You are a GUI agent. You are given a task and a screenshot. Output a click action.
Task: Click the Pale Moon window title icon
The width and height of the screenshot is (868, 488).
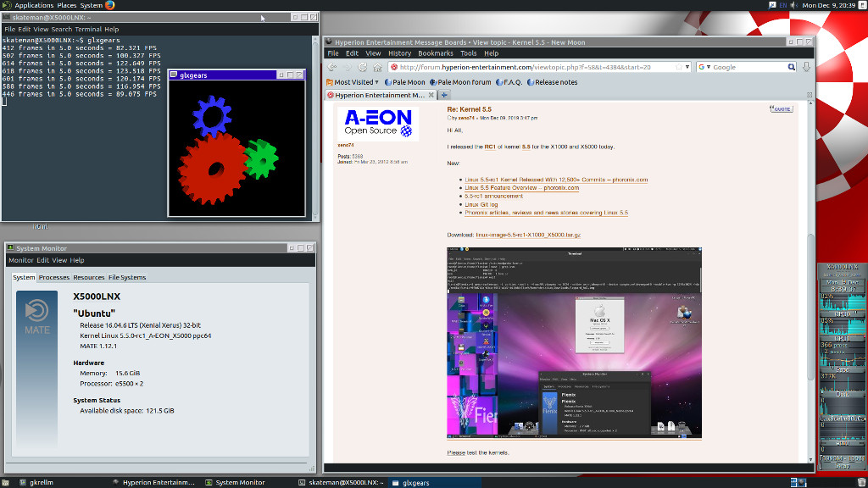tap(329, 42)
